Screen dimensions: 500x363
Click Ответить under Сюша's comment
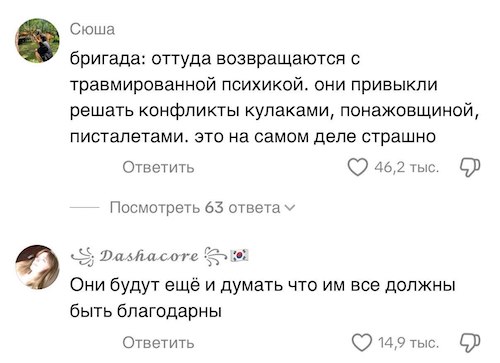pos(158,167)
